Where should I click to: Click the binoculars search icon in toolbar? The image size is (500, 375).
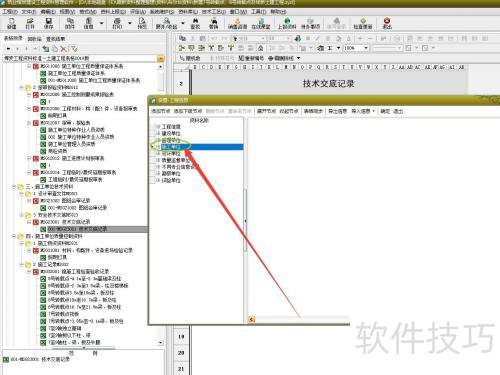195,23
